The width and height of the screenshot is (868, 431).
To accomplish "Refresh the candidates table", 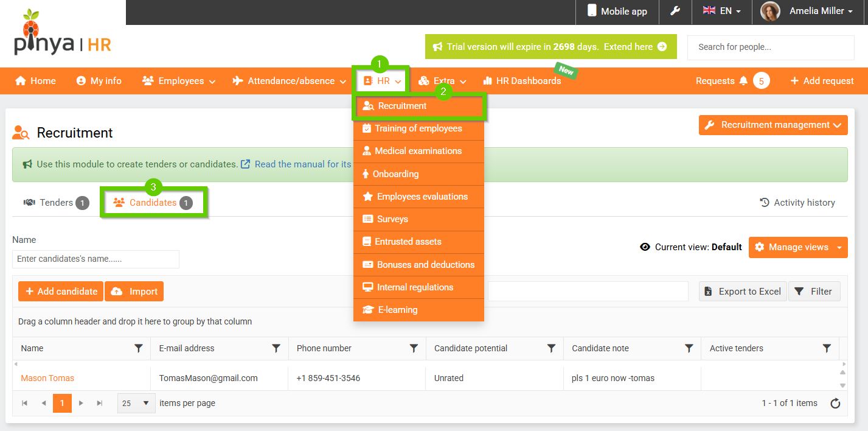I will [836, 403].
